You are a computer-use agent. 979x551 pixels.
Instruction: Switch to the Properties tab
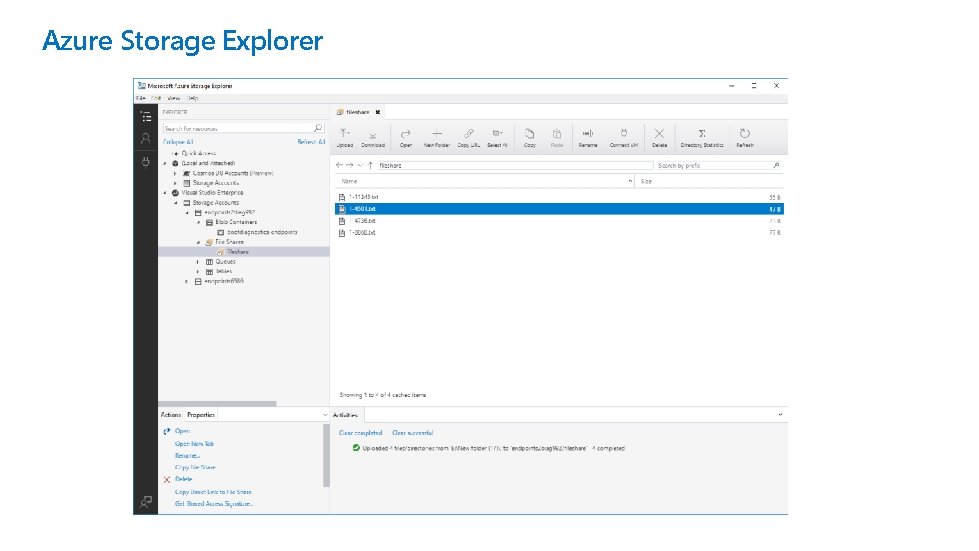point(201,415)
